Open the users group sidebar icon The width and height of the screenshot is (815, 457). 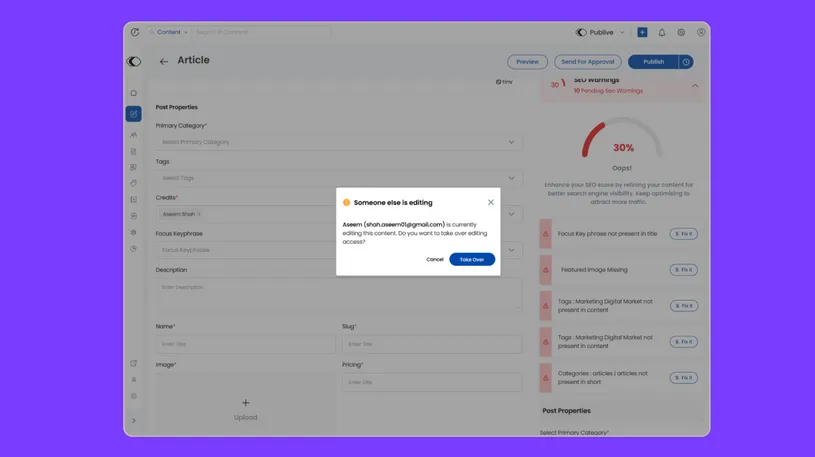point(134,135)
